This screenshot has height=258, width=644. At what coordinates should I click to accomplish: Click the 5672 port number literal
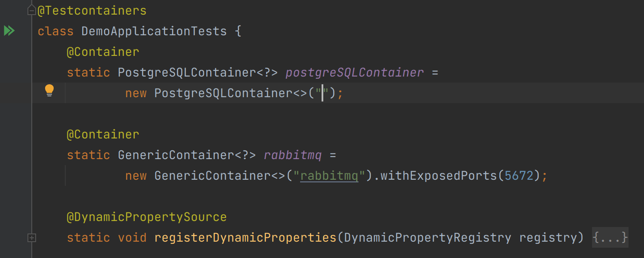pos(519,176)
